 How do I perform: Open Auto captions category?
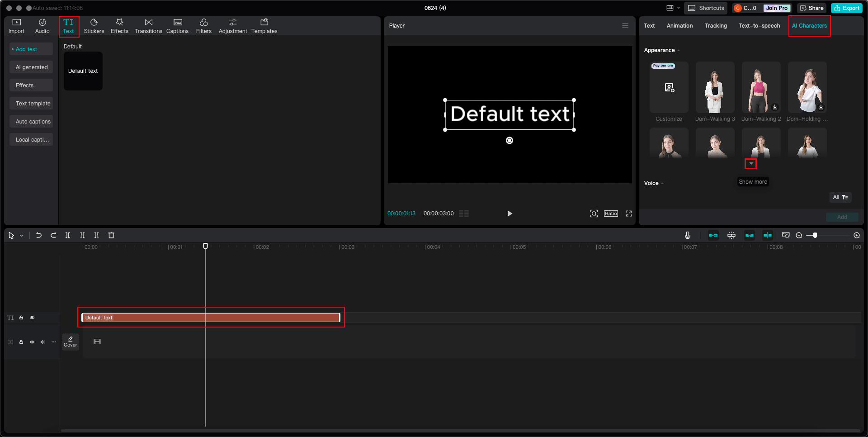[x=31, y=122]
